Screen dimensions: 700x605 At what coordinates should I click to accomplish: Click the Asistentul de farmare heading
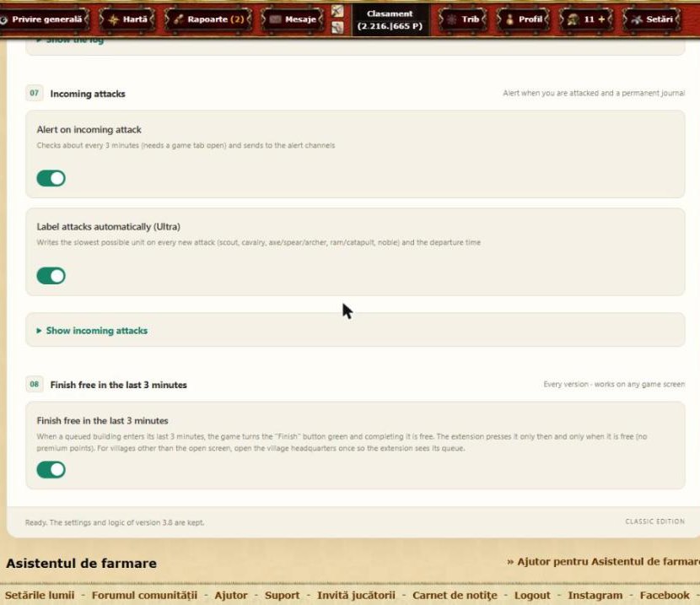[x=81, y=564]
